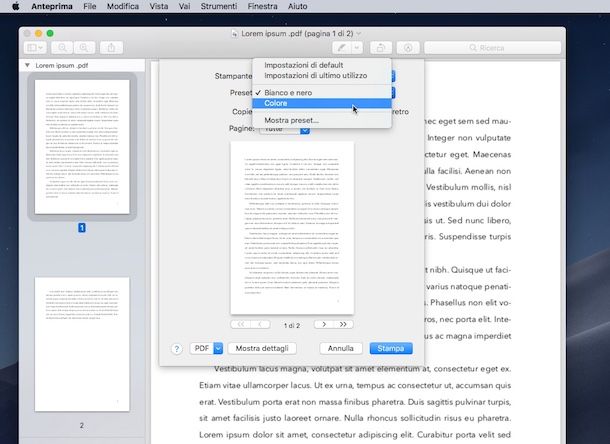The width and height of the screenshot is (610, 444).
Task: Collapse the Lorem ipsum .pdf sidebar group
Action: tap(28, 66)
